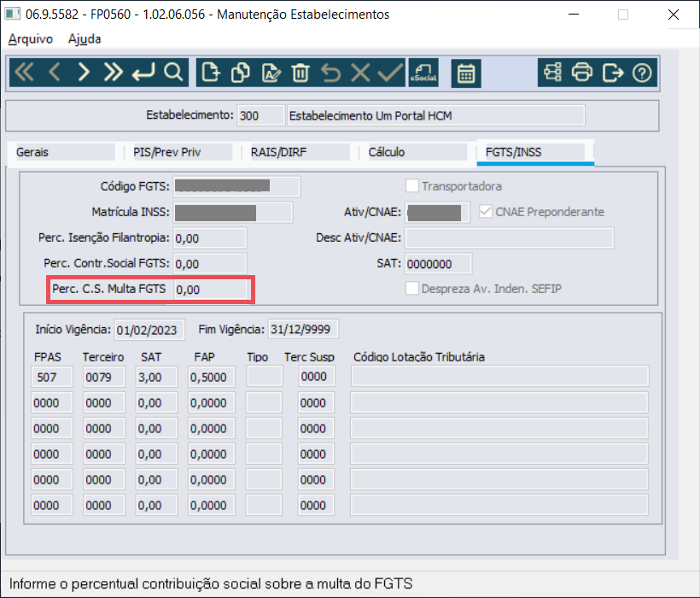
Task: Click the Início Vigência date field
Action: (149, 330)
